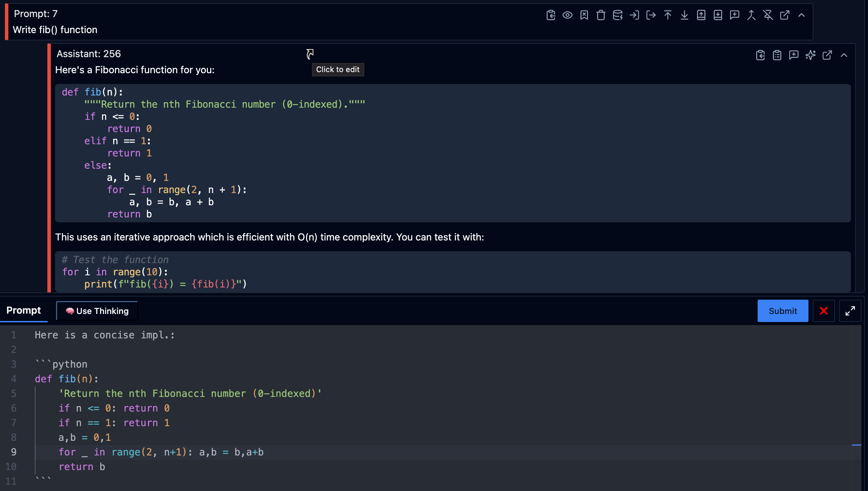Screen dimensions: 868x491
Task: Toggle the eye visibility icon on Prompt 7
Action: [567, 15]
